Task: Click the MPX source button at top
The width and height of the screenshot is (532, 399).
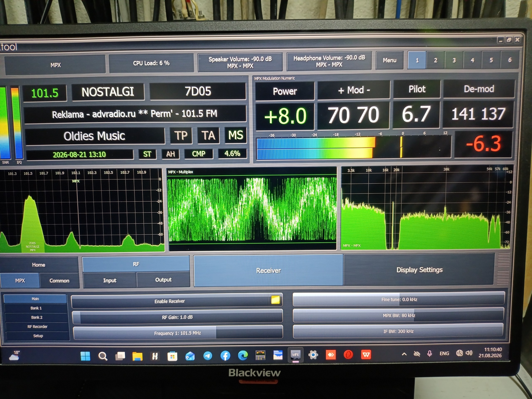Action: pyautogui.click(x=55, y=65)
